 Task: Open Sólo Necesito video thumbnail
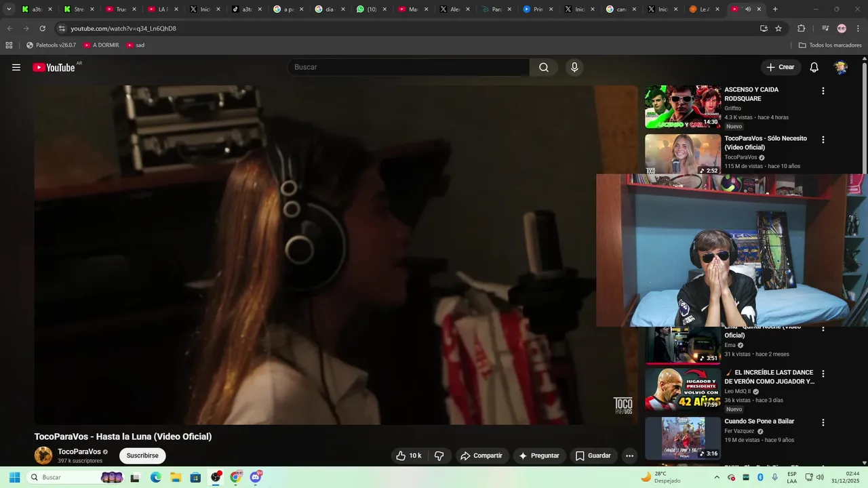[x=683, y=154]
